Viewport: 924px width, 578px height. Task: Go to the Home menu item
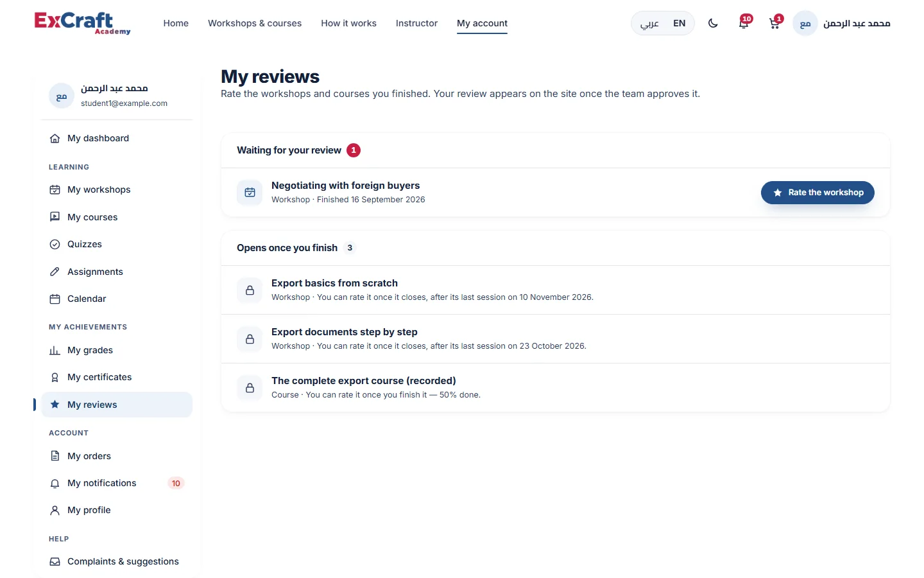[x=176, y=23]
